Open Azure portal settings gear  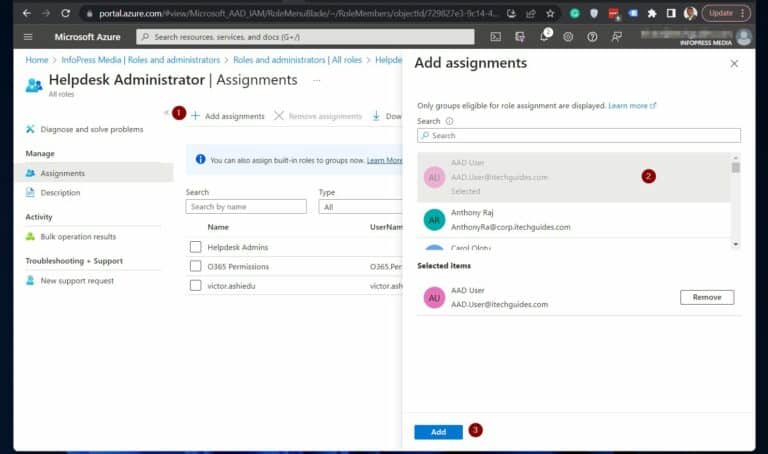click(568, 37)
